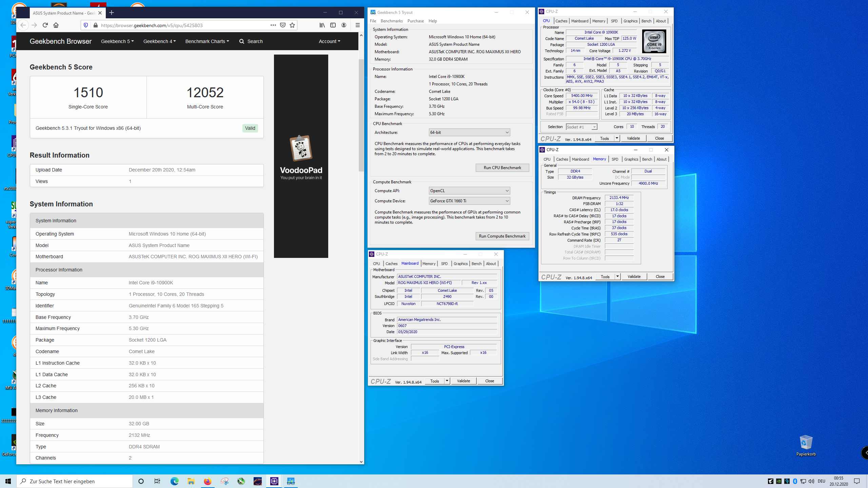The height and width of the screenshot is (488, 868).
Task: Open Compute Device GeForce GTX combo box
Action: point(469,201)
